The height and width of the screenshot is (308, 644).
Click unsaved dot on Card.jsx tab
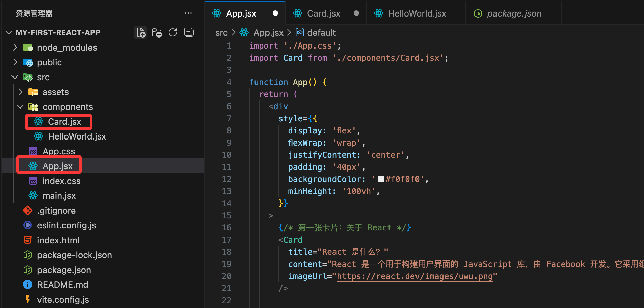point(356,13)
